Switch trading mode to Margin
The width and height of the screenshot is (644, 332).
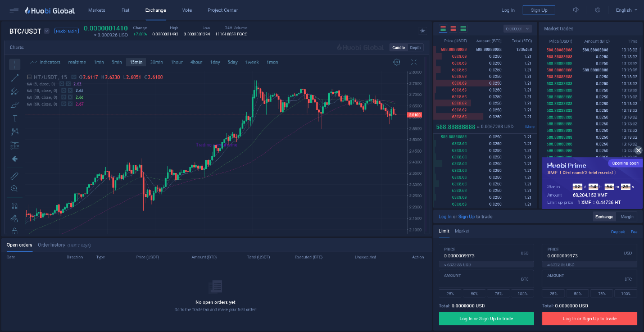627,217
